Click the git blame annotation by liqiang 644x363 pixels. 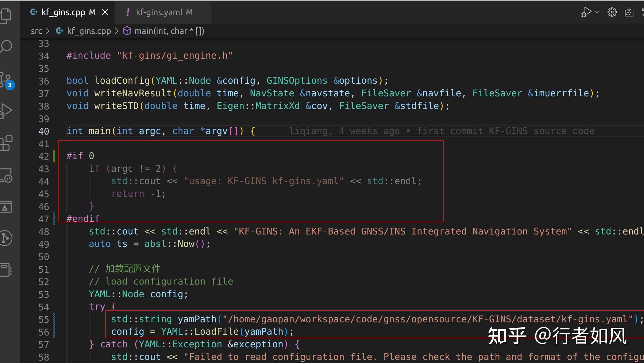click(441, 131)
